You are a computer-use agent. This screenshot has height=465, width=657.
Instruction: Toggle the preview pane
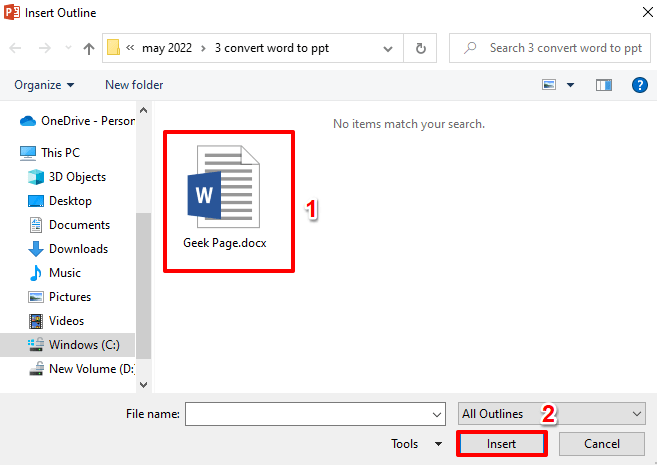tap(604, 85)
